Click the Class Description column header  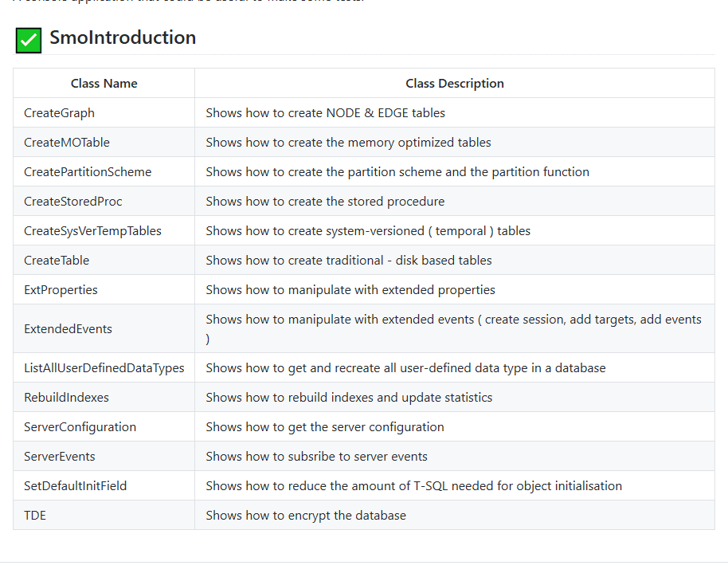click(455, 83)
